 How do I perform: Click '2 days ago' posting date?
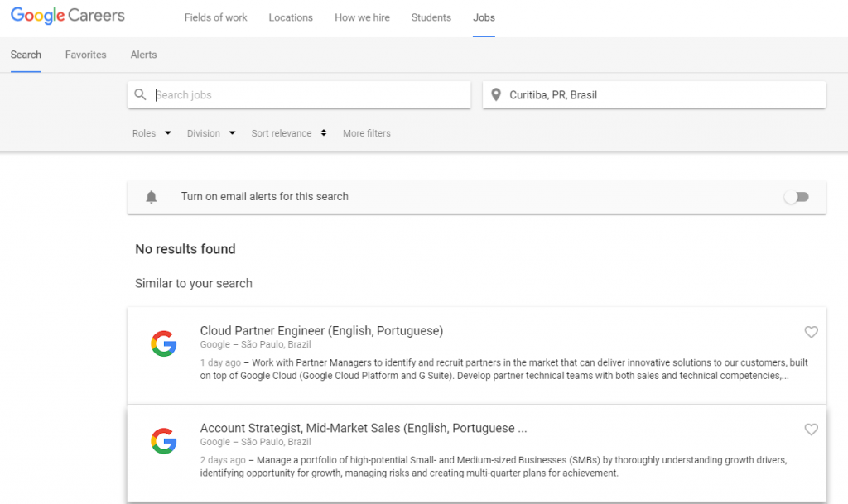point(223,459)
